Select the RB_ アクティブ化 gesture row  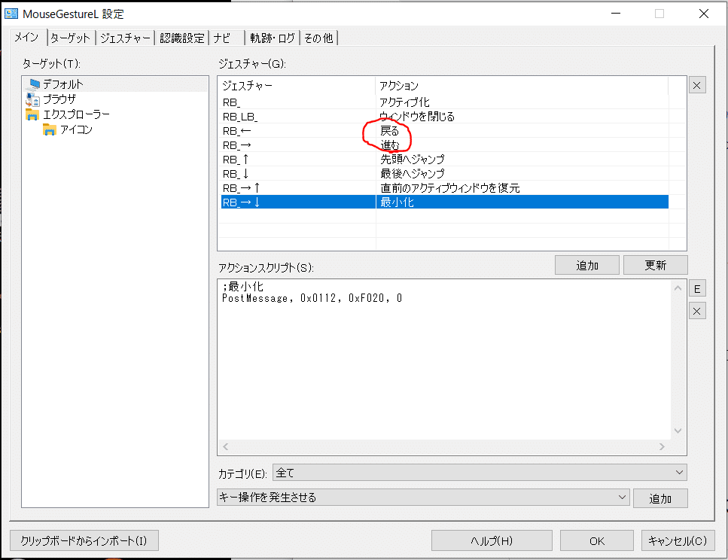tap(445, 102)
